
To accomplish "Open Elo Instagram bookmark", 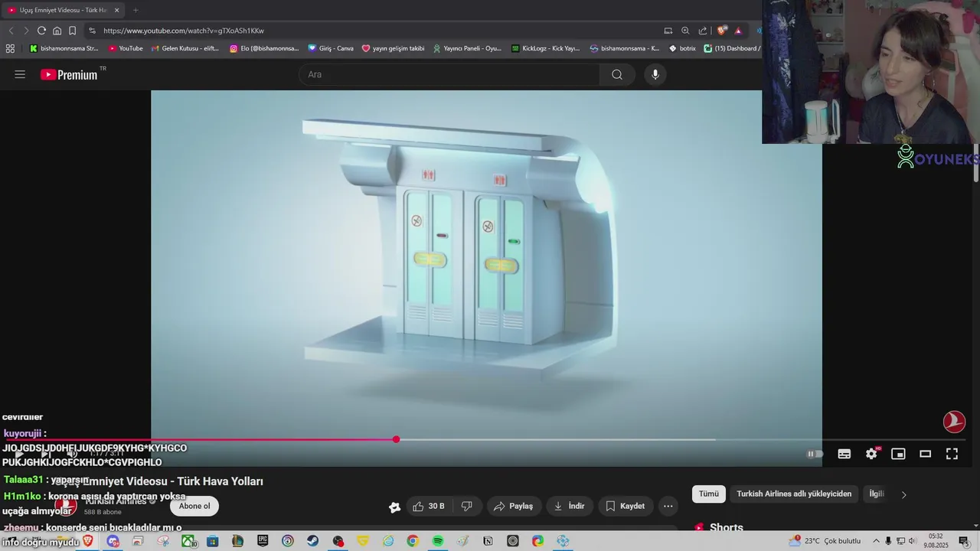I will (264, 48).
